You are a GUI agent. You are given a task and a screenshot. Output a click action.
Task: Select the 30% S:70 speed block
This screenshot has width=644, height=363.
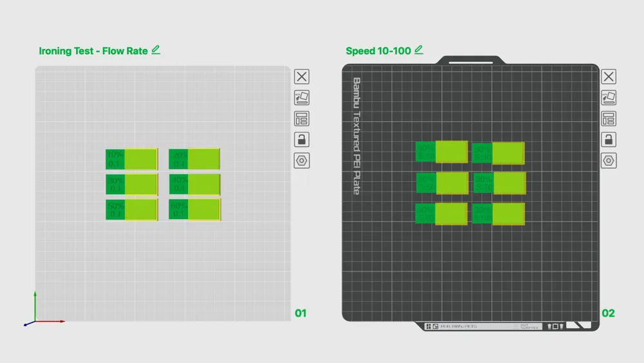coord(500,183)
